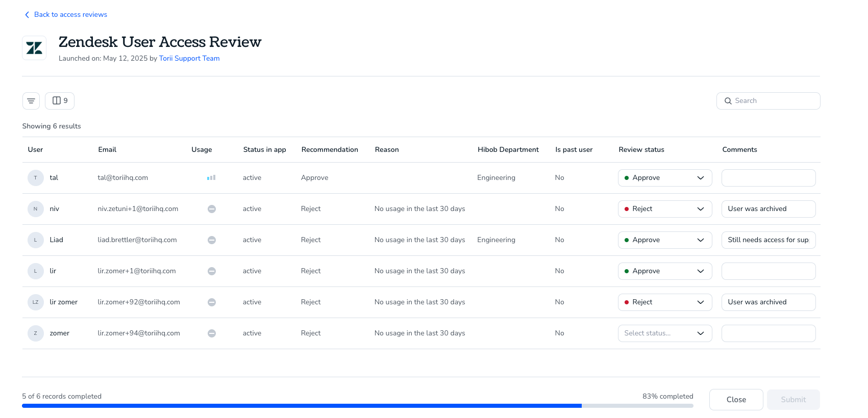This screenshot has width=868, height=418.
Task: Click the no-usage icon for niv
Action: 212,209
